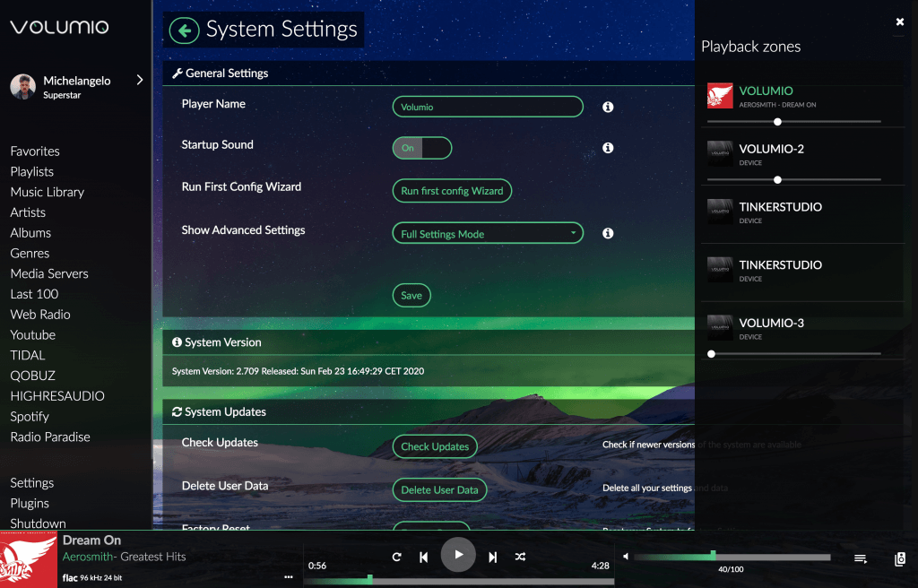Click the info icon beside Player Name
The image size is (918, 588).
608,107
